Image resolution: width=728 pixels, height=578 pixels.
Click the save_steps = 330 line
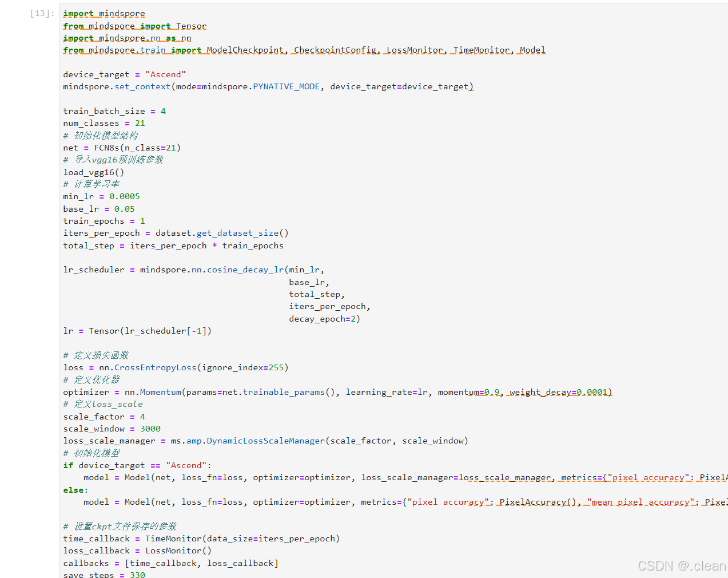(x=104, y=575)
